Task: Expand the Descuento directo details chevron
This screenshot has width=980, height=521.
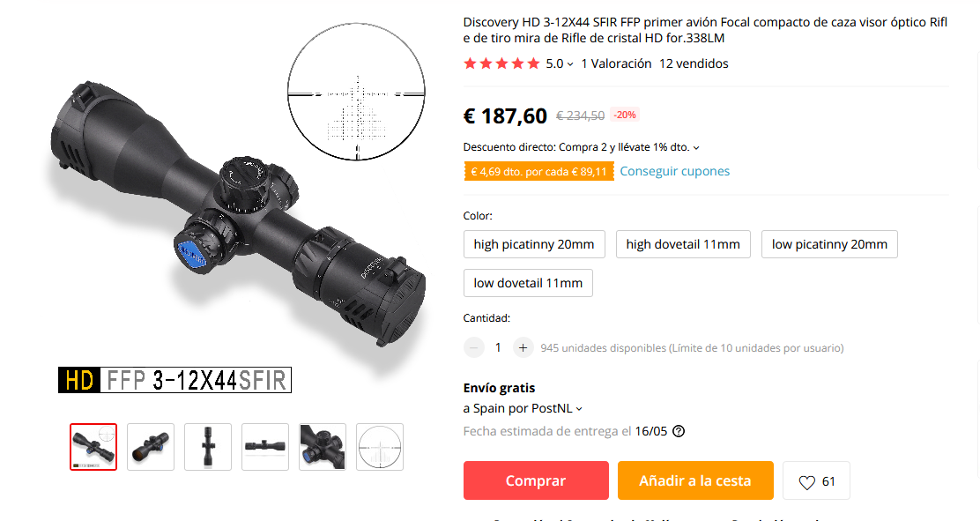Action: [x=696, y=148]
